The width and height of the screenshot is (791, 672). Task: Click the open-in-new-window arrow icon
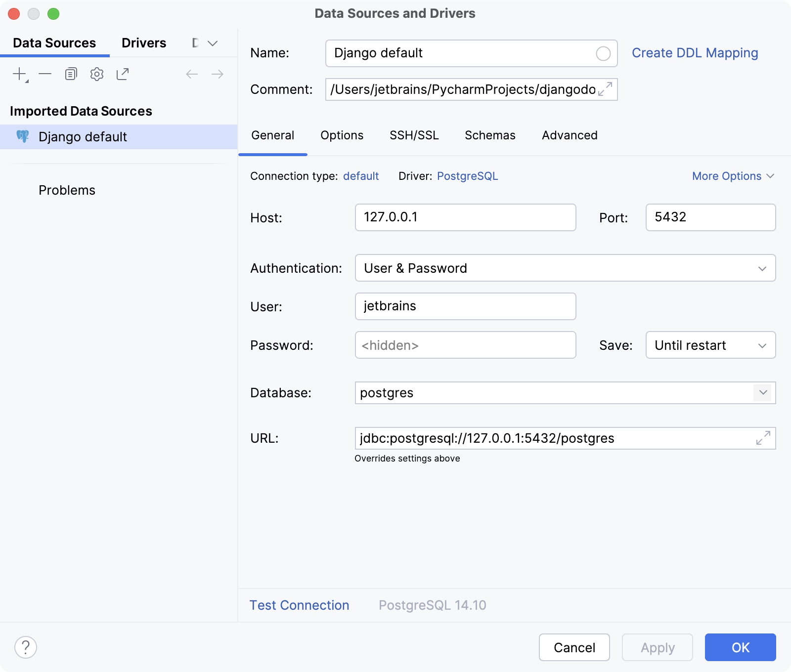[x=123, y=74]
